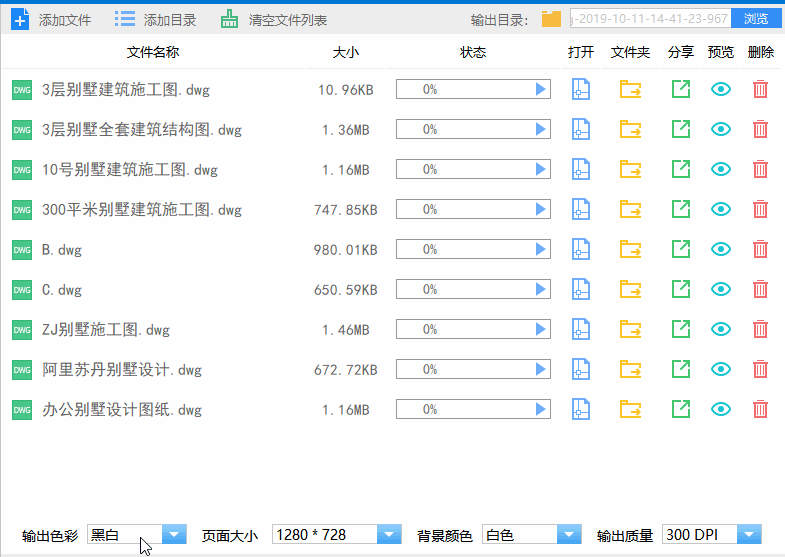Open the converted file for B.dwg
The width and height of the screenshot is (785, 557).
(581, 250)
